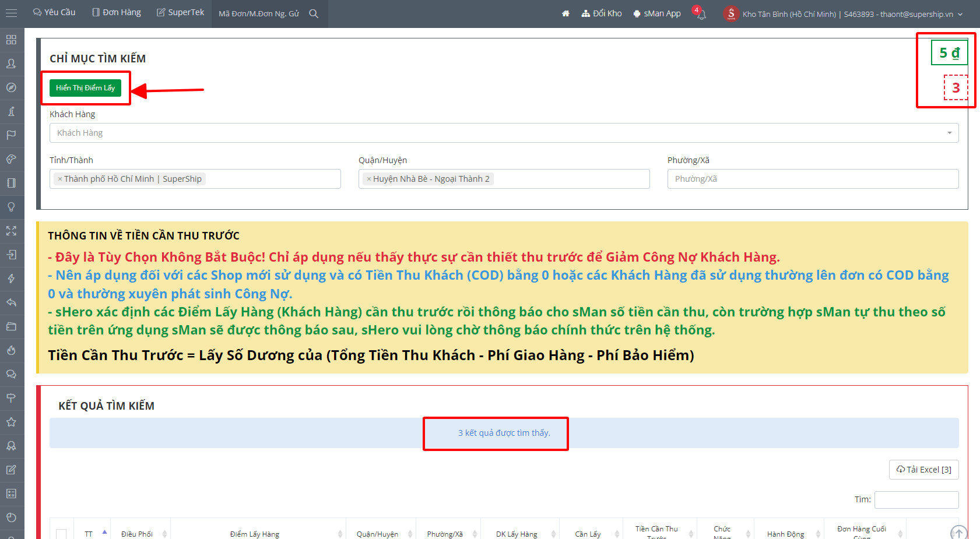The width and height of the screenshot is (980, 539).
Task: Open the sMan App menu item
Action: point(657,13)
